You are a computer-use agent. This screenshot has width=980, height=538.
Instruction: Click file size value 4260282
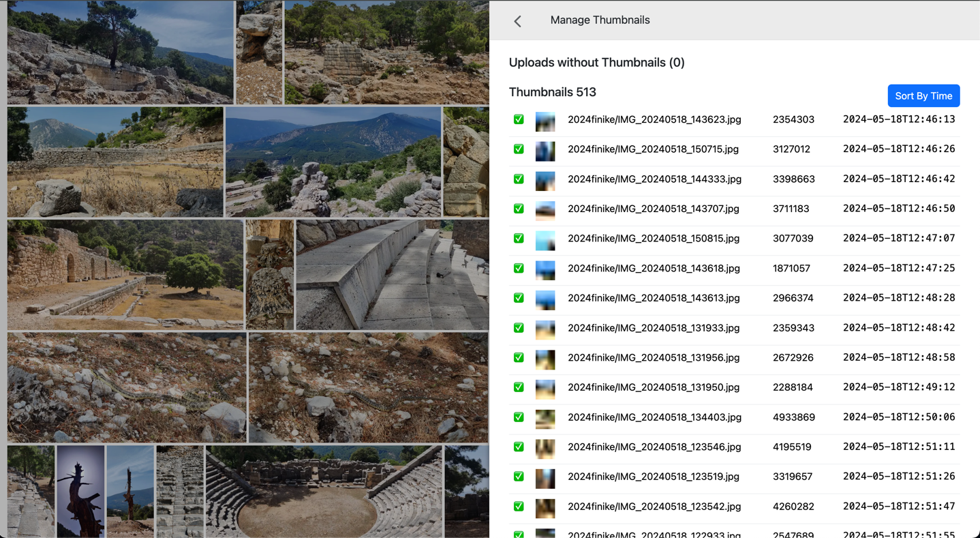pos(792,507)
